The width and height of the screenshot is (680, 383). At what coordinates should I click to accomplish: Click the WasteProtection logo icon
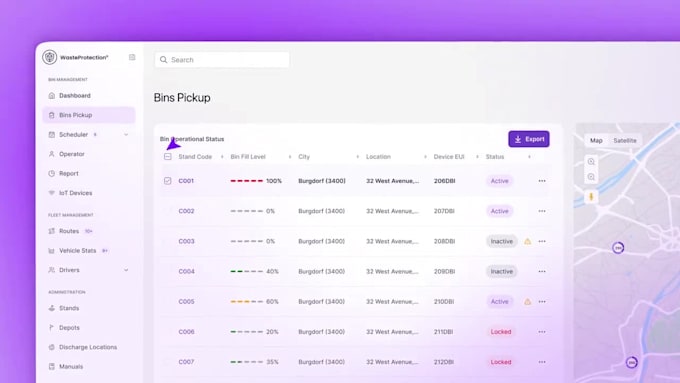point(49,57)
